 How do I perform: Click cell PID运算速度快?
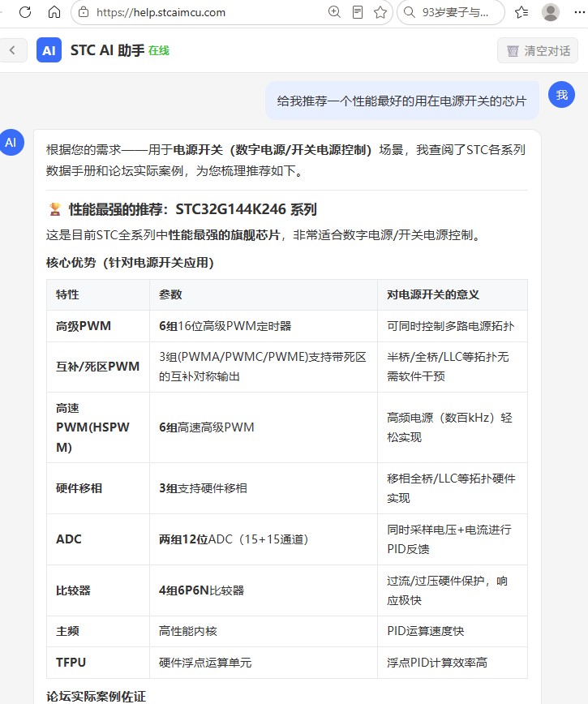pos(453,631)
